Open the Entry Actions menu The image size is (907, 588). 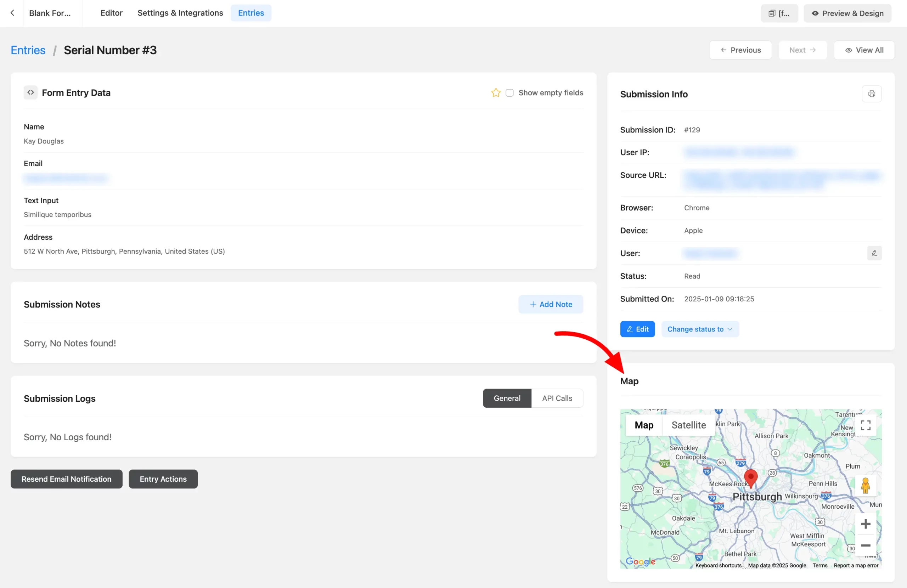click(163, 479)
